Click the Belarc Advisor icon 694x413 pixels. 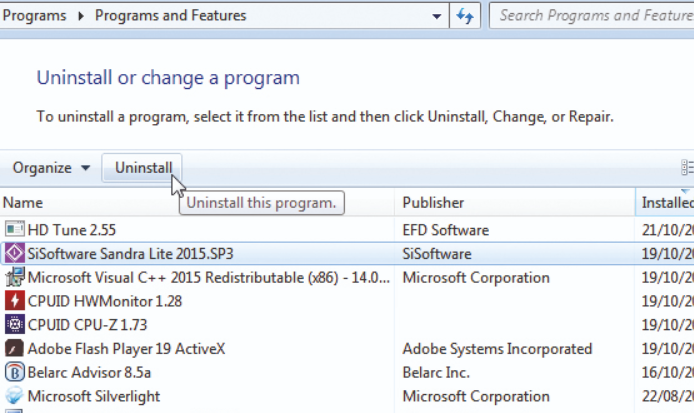coord(15,372)
